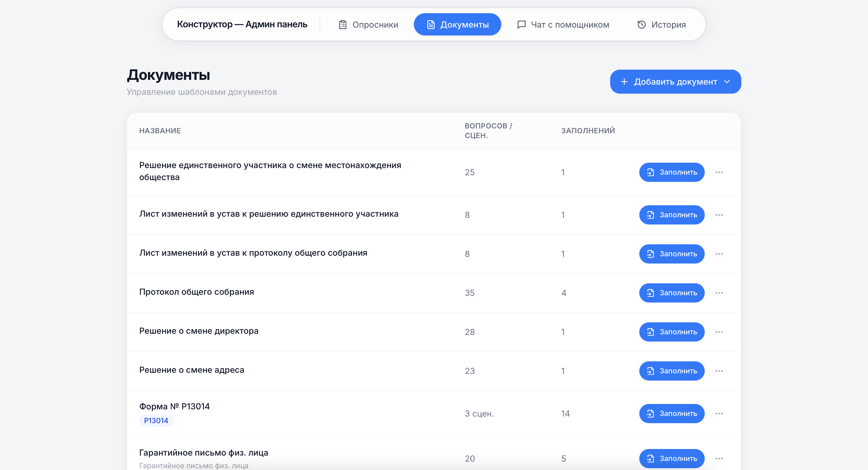868x470 pixels.
Task: Open the История tab
Action: tap(661, 25)
